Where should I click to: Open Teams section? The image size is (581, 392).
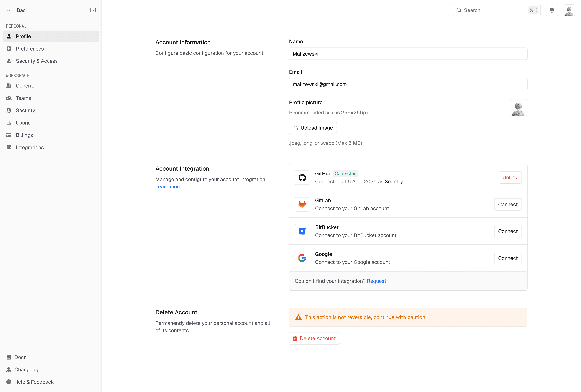coord(51,98)
